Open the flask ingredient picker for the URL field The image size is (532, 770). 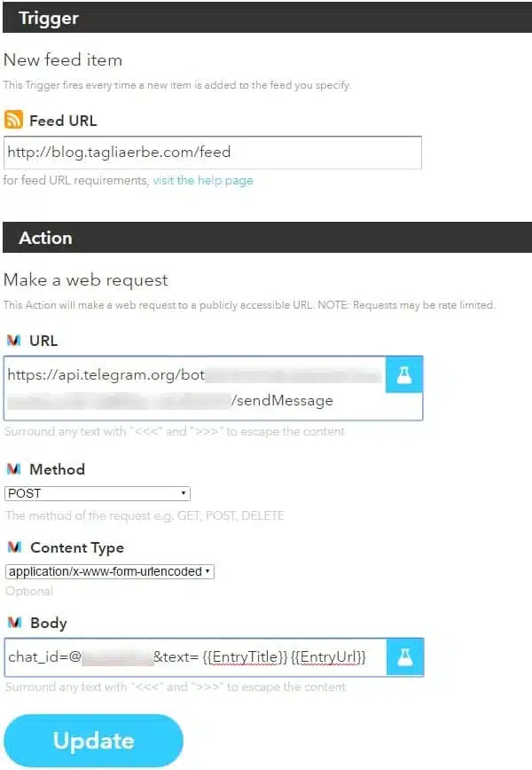coord(405,375)
